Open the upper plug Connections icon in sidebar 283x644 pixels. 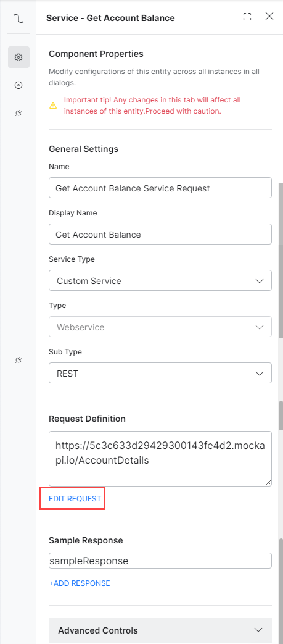coord(18,113)
